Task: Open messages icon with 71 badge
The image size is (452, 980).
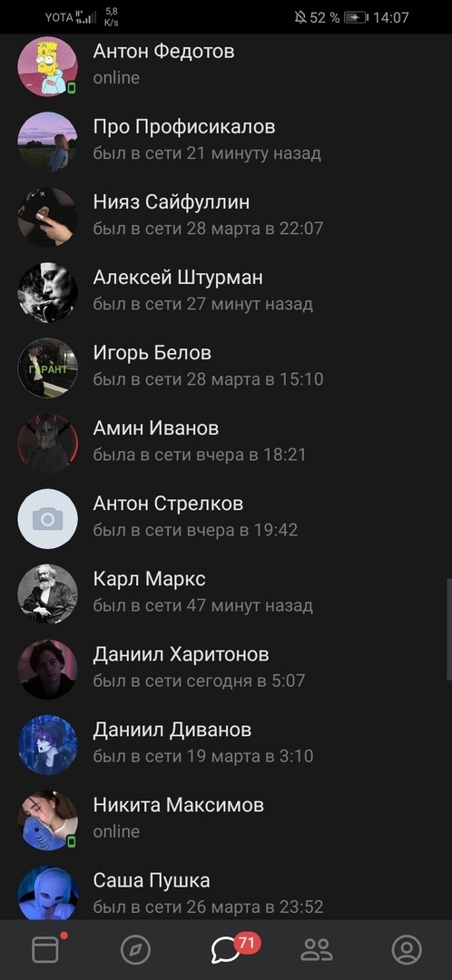Action: pyautogui.click(x=226, y=951)
